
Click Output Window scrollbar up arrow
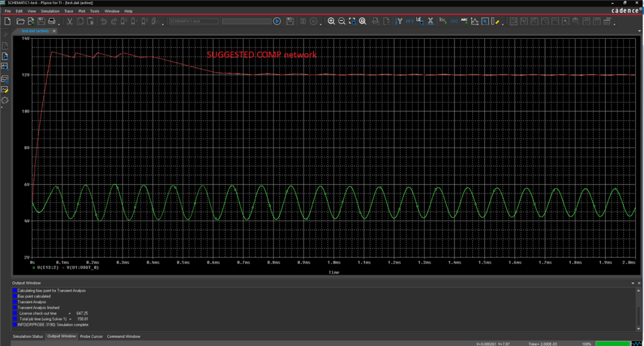tap(638, 290)
